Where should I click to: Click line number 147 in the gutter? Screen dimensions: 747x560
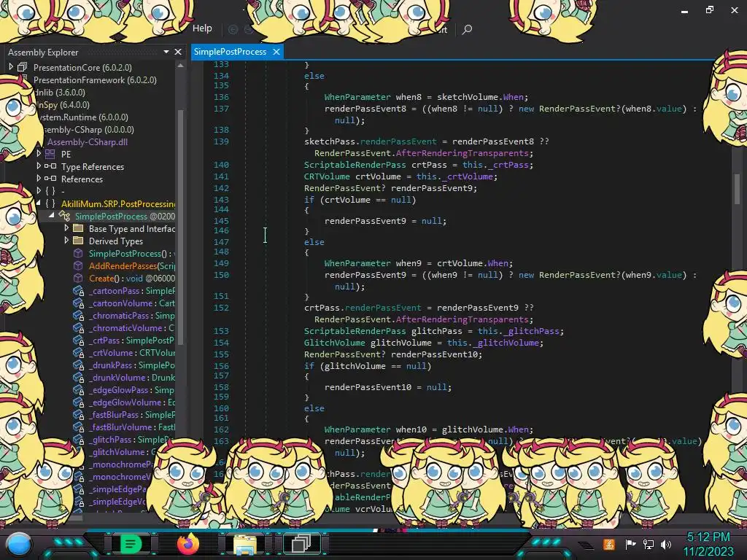(221, 242)
